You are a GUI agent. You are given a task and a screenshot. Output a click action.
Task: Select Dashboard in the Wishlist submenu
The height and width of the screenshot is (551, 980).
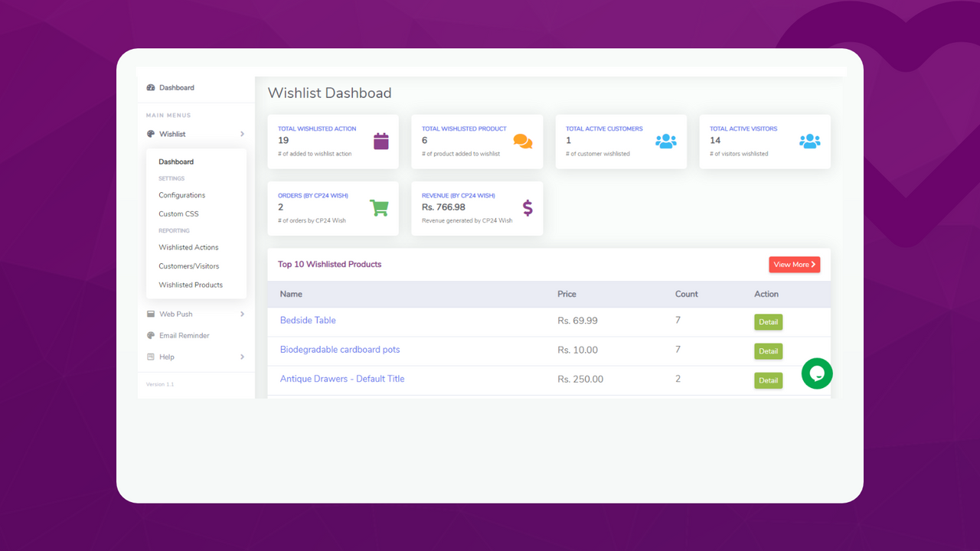click(x=176, y=161)
